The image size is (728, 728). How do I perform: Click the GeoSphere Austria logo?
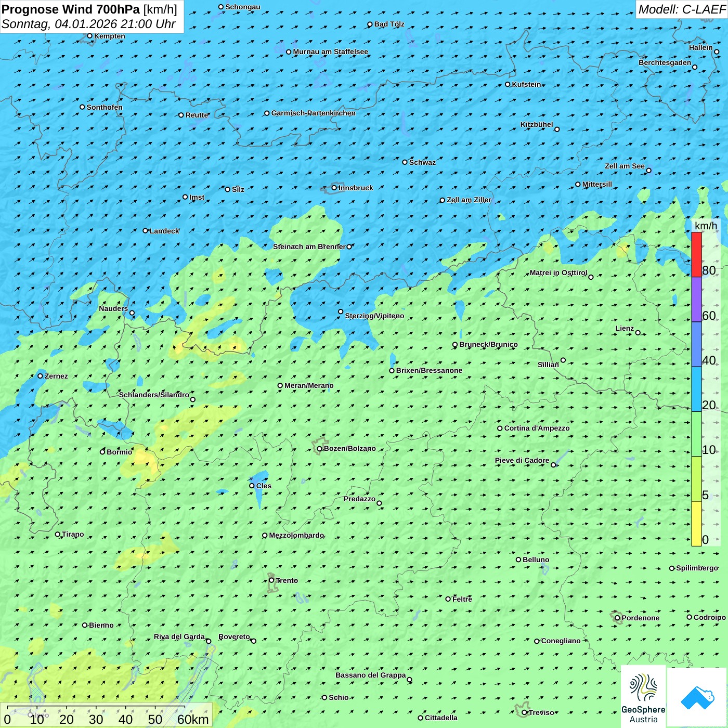(x=643, y=697)
